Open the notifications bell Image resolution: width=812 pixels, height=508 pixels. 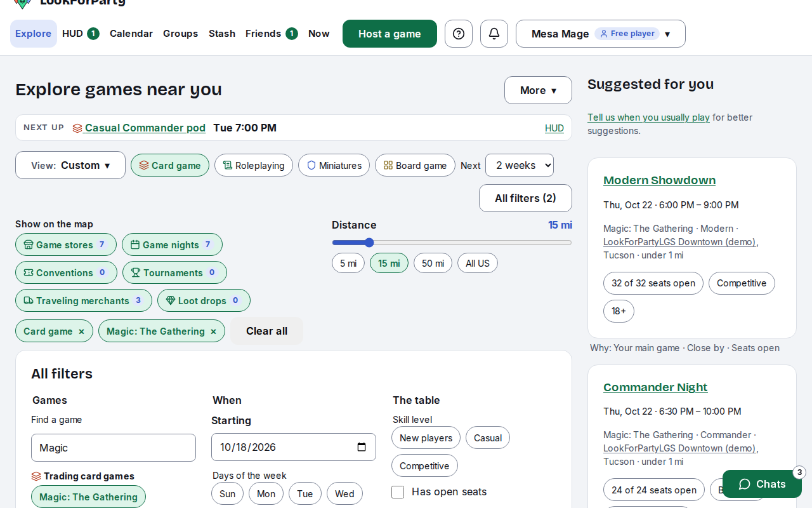pyautogui.click(x=494, y=34)
